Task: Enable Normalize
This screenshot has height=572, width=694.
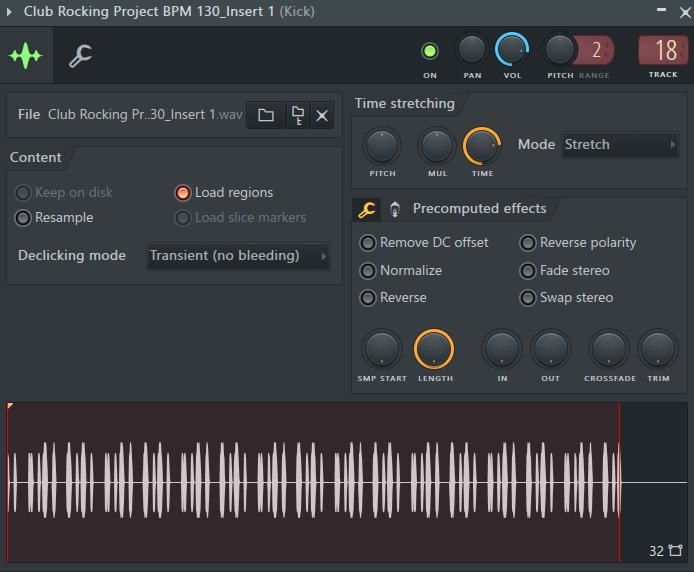Action: [401, 271]
